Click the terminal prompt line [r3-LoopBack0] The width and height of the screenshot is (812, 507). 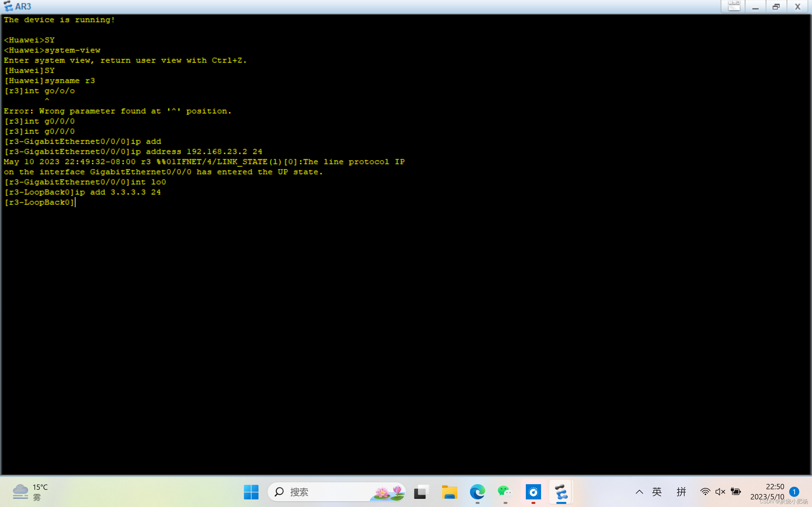pos(39,202)
